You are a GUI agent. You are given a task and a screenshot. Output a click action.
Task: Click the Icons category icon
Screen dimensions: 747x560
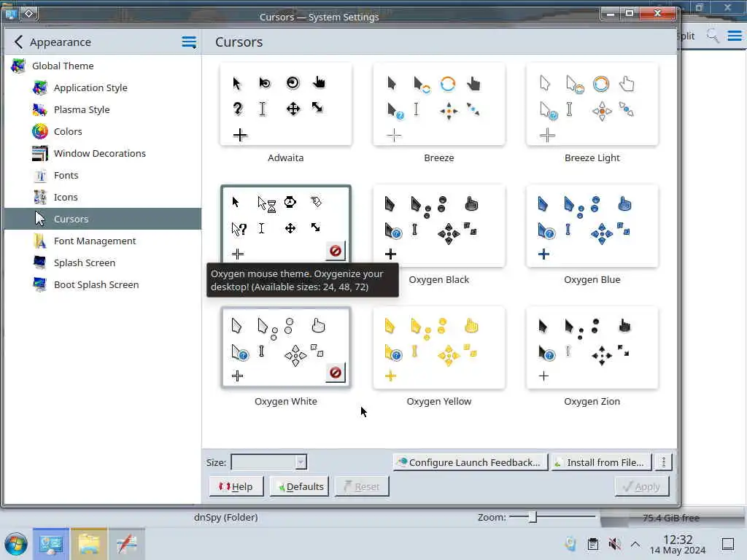coord(40,197)
